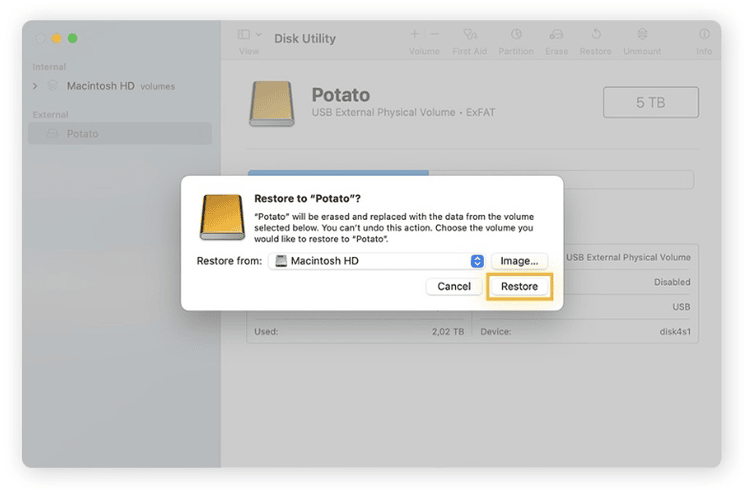Click the Potato drive icon in dialog

[x=222, y=217]
